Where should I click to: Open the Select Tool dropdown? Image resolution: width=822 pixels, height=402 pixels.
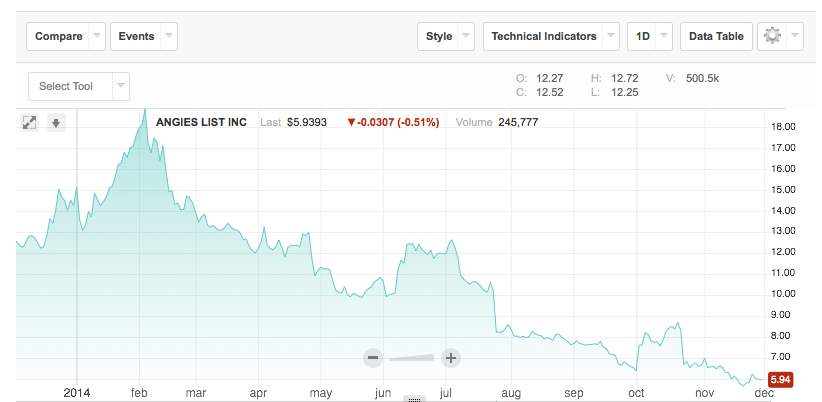pos(121,86)
